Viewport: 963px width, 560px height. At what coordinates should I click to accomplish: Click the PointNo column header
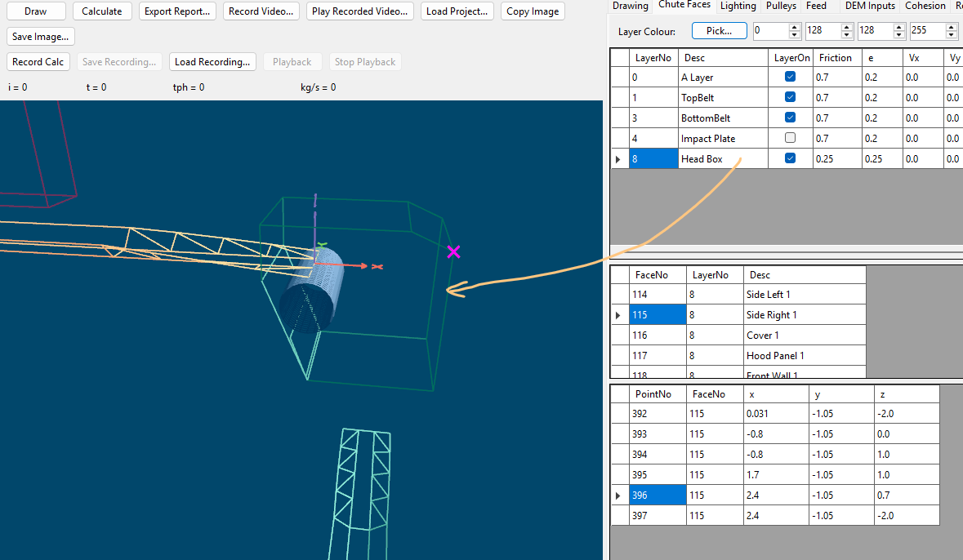(x=658, y=394)
